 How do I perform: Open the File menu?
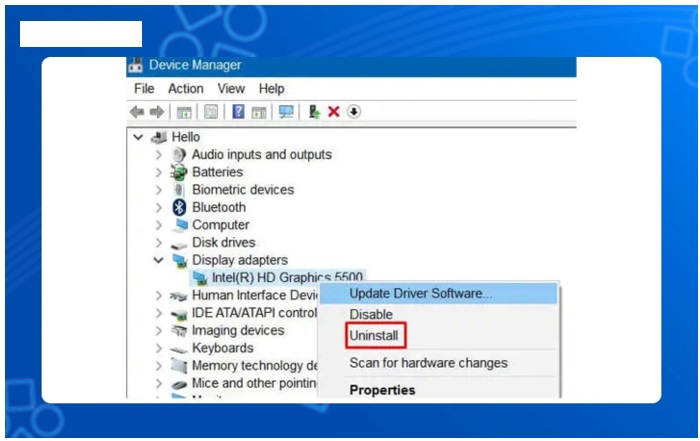[144, 88]
